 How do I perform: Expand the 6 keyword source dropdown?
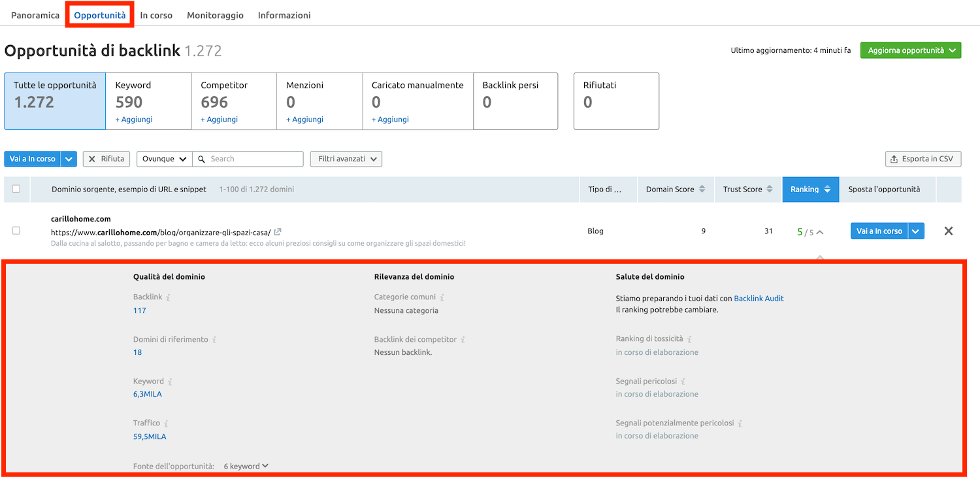click(x=246, y=466)
